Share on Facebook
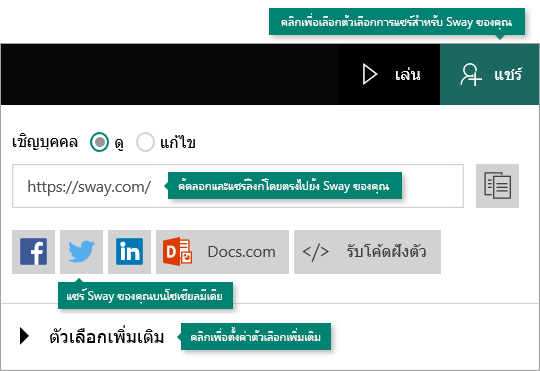Viewport: 540px width, 371px height. coord(33,252)
